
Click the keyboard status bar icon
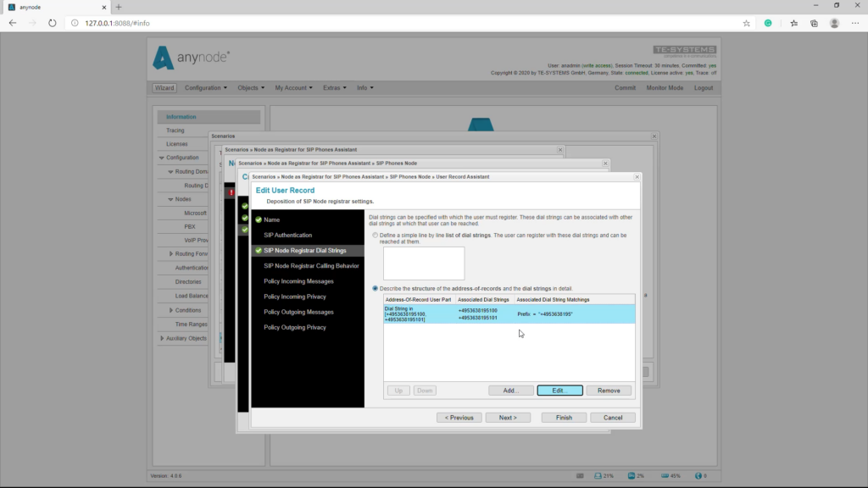coord(580,476)
